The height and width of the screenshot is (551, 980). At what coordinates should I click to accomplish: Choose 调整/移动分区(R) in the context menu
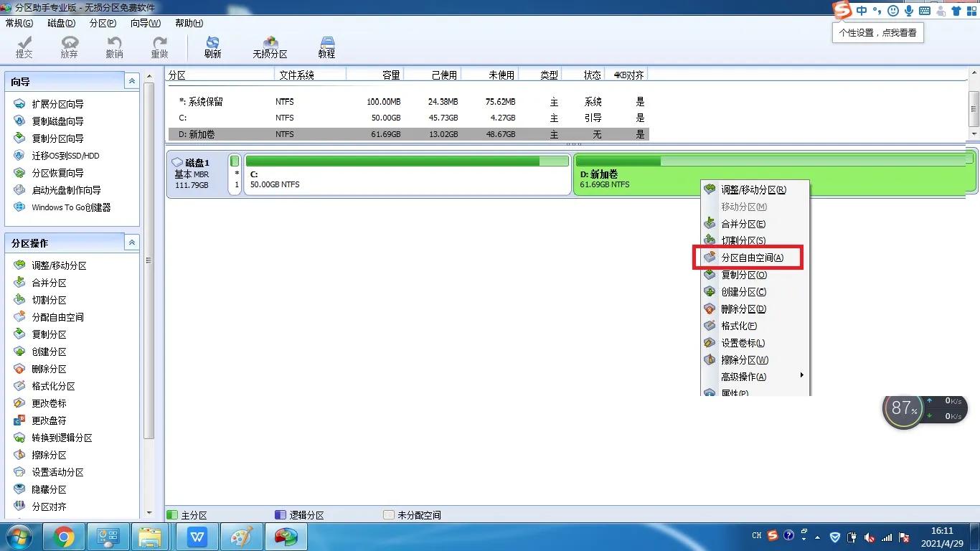coord(755,190)
